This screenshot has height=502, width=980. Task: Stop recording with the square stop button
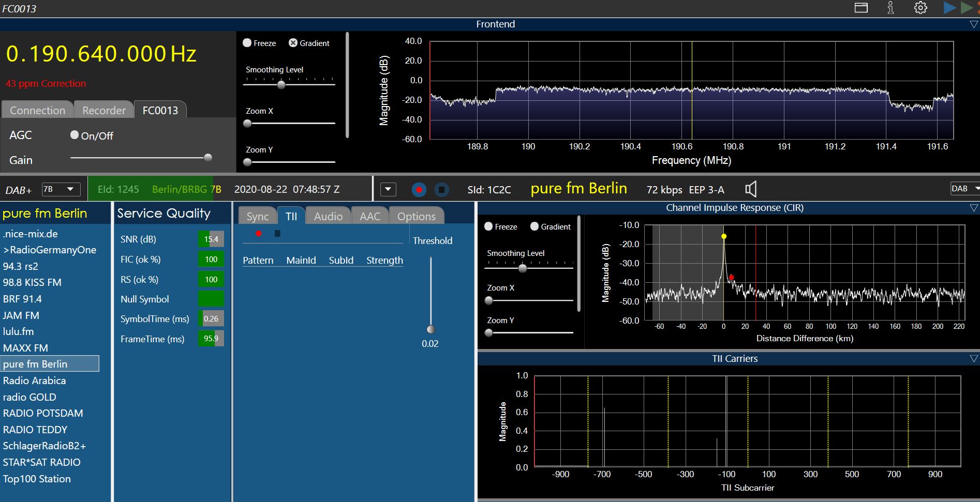(x=441, y=190)
